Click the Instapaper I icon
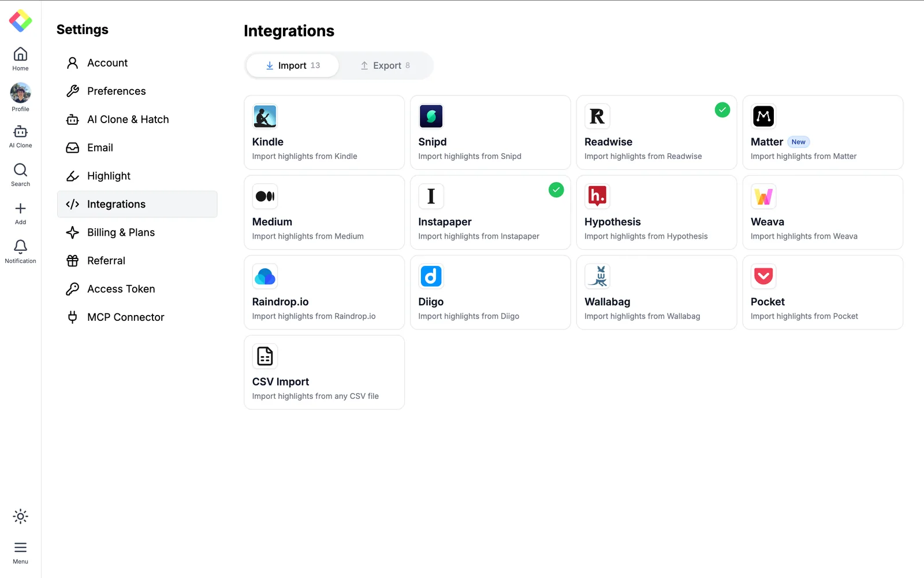The image size is (924, 578). (431, 197)
